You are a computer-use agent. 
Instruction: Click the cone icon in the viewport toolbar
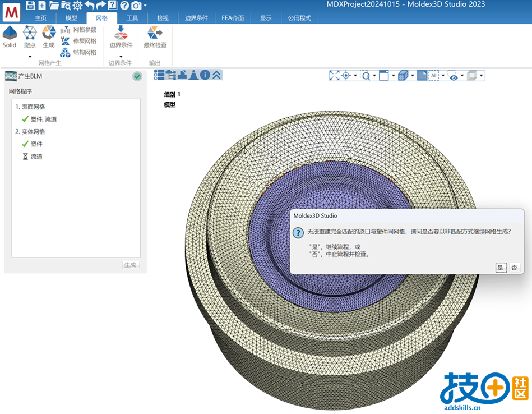click(x=194, y=75)
